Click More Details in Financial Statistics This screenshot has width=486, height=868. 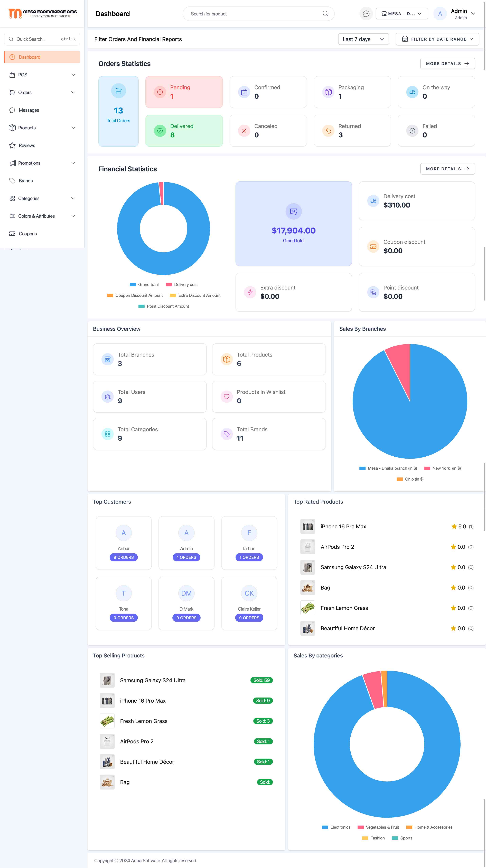(447, 169)
